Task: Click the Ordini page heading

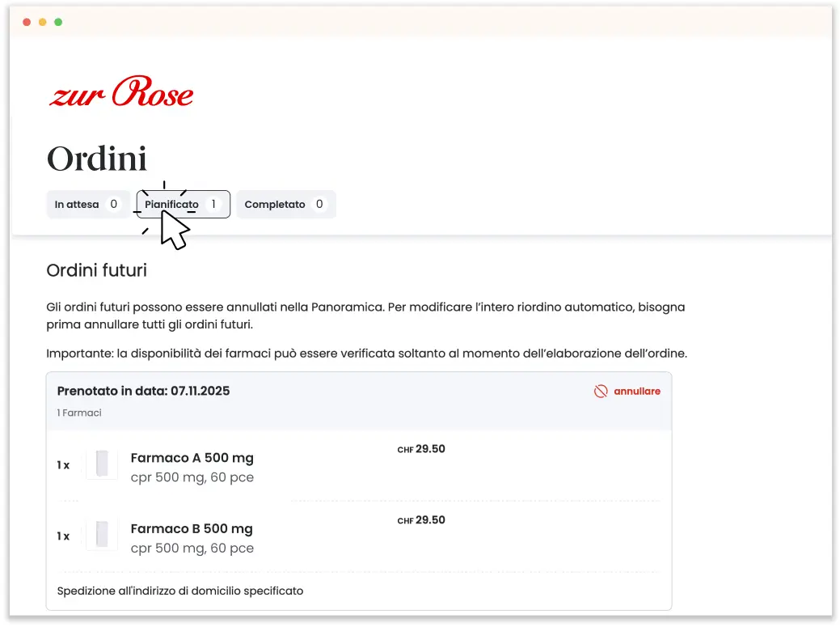Action: 96,159
